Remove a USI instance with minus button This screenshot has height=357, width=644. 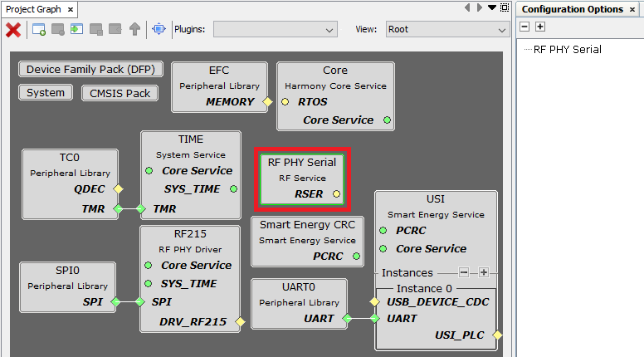(464, 272)
